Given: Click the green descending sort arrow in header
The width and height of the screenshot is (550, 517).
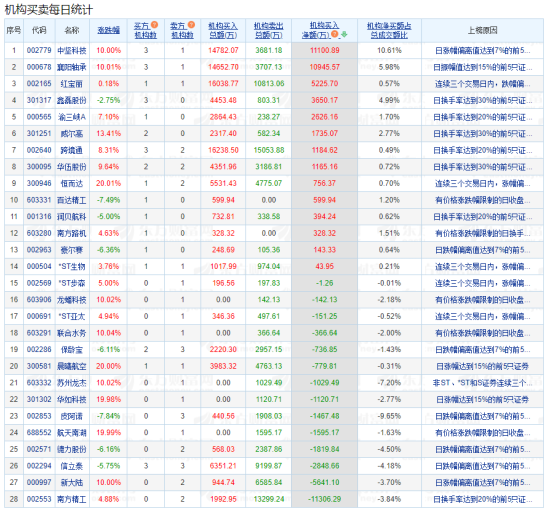Looking at the screenshot, I should (344, 34).
